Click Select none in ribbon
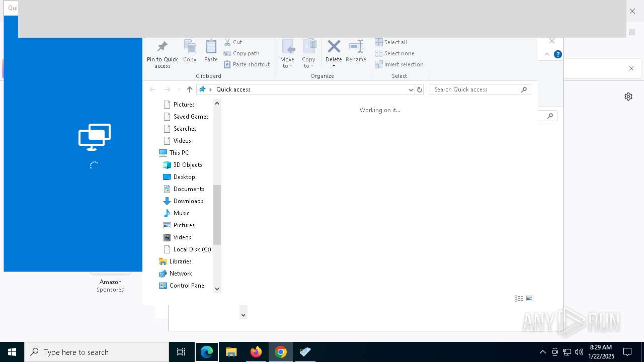Screen dimensions: 644x362 tap(394, 53)
